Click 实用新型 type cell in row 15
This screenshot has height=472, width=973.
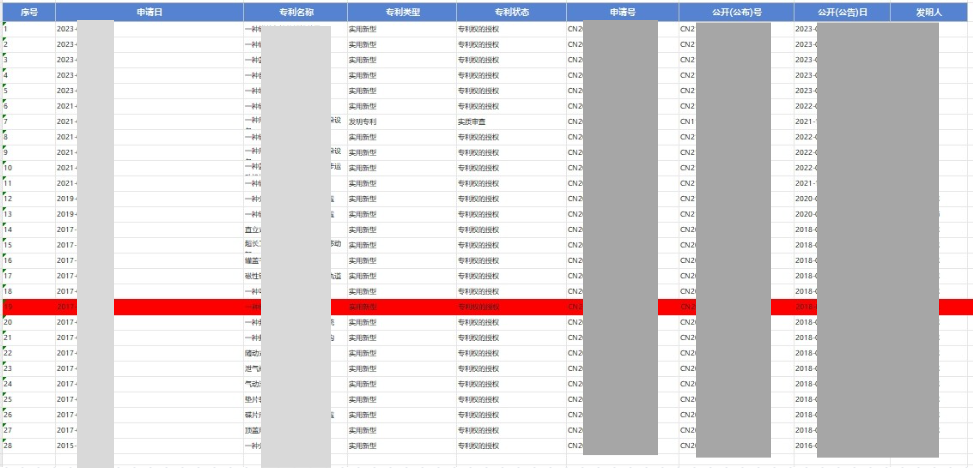pos(402,245)
